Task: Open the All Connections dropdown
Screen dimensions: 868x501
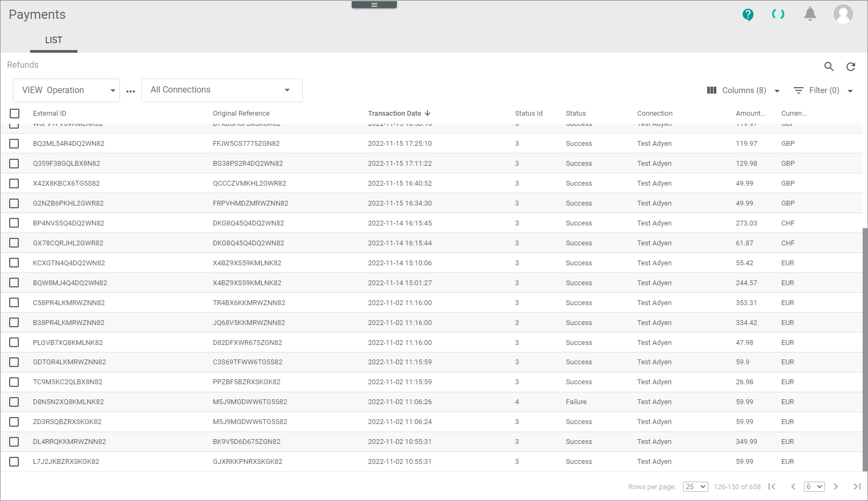Action: pos(222,90)
